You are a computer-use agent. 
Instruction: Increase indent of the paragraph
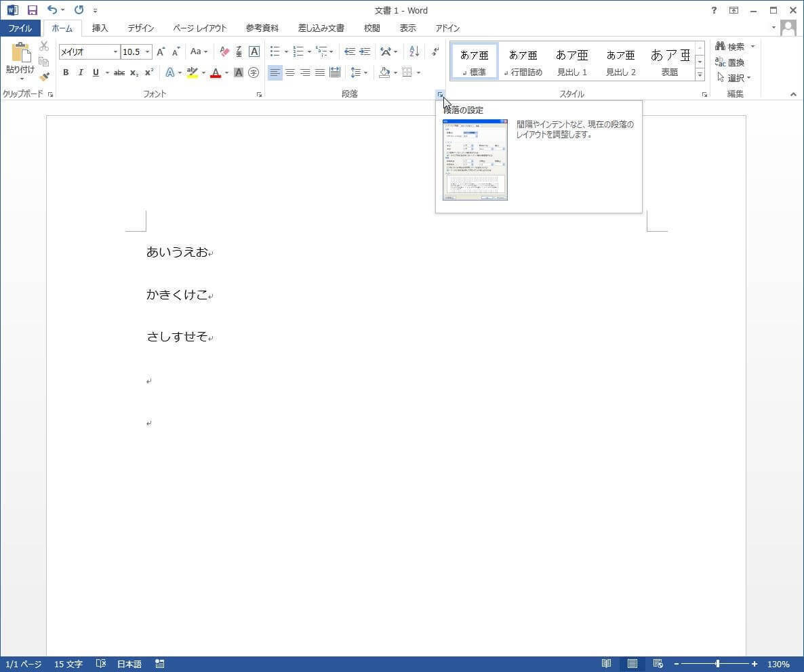365,51
